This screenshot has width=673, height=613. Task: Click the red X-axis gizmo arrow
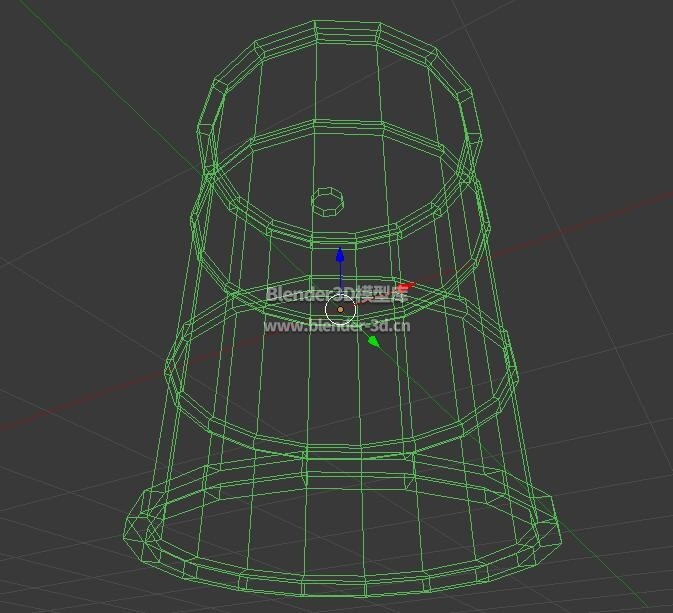coord(406,287)
